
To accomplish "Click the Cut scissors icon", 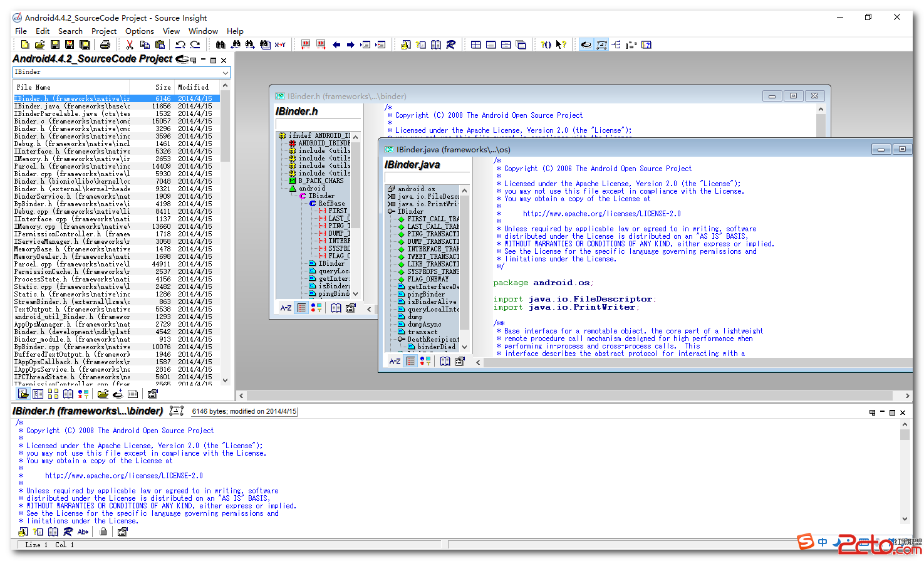I will point(130,45).
